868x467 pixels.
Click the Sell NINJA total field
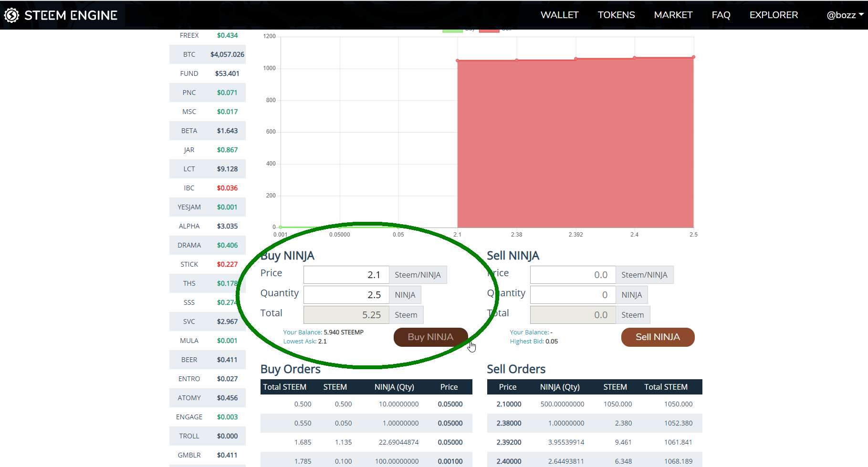(x=573, y=315)
